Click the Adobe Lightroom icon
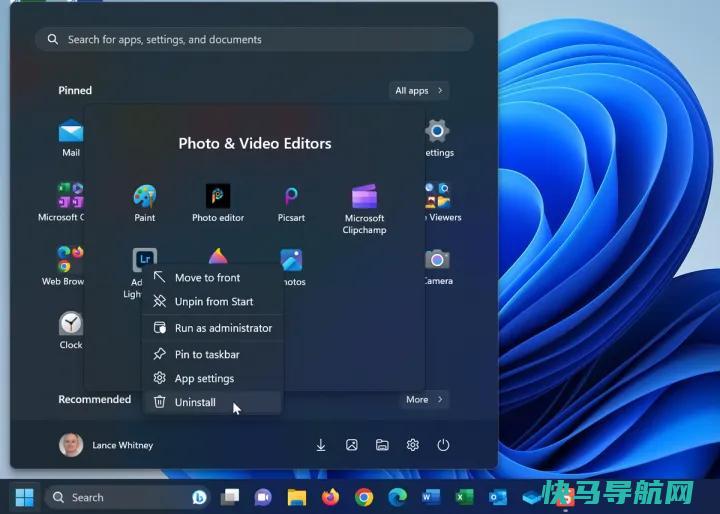 point(145,260)
